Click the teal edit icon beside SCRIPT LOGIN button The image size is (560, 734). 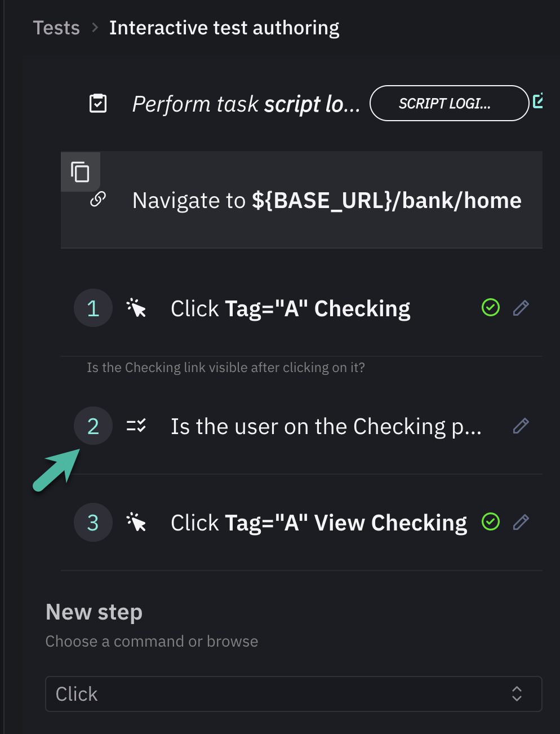pyautogui.click(x=539, y=101)
